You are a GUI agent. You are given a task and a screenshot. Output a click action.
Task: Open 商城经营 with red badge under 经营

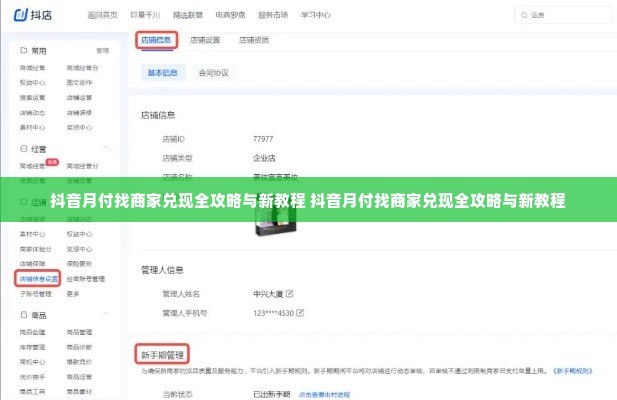pyautogui.click(x=32, y=166)
